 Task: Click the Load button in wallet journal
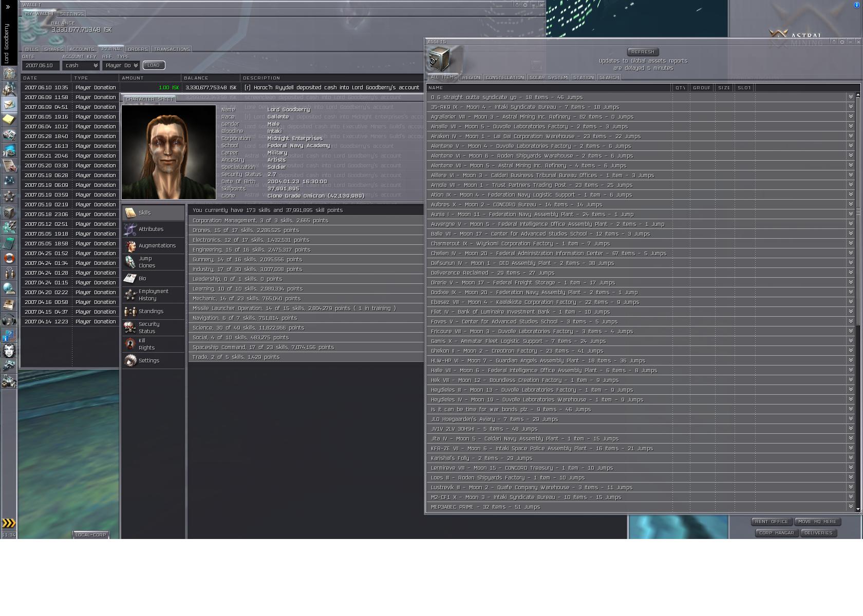(154, 65)
